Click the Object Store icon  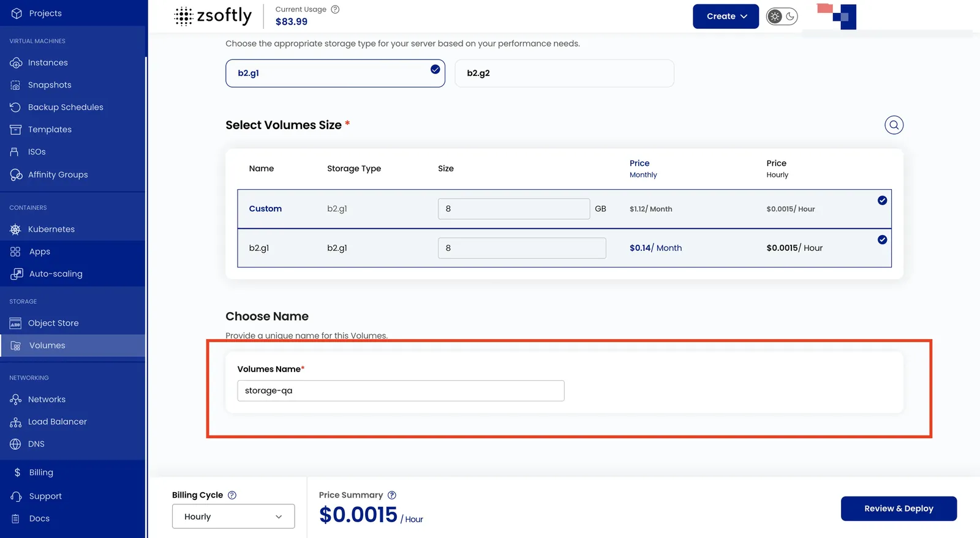click(16, 323)
